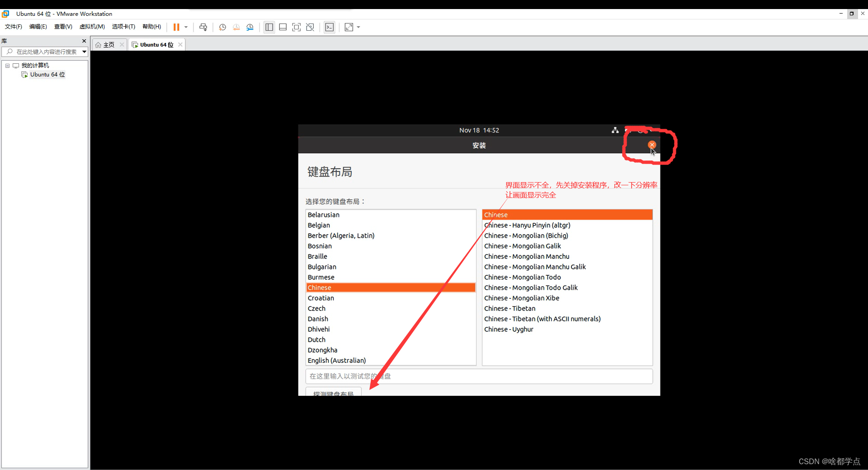868x470 pixels.
Task: Open the library search filter dropdown
Action: tap(85, 52)
